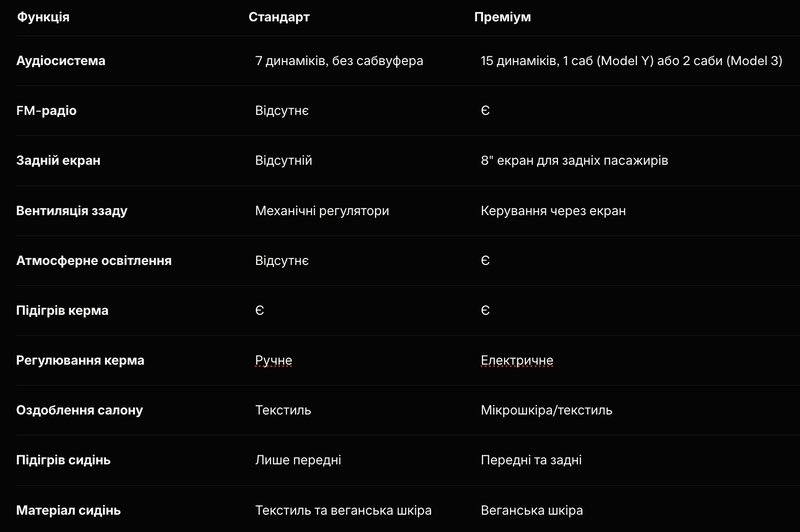Viewport: 800px width, 532px height.
Task: Click "8" екран для задніх пасажирів" cell
Action: 574,161
